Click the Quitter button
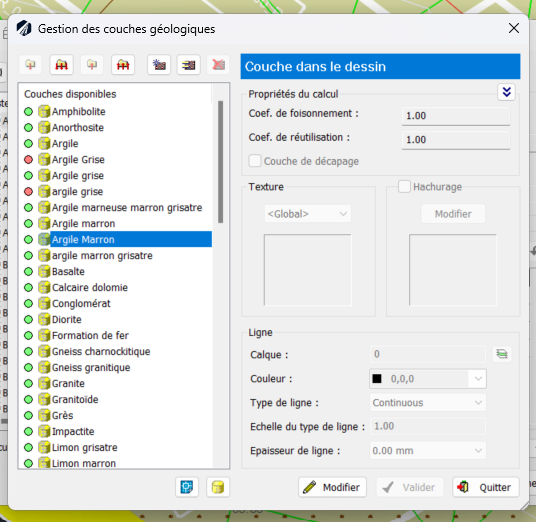The image size is (536, 522). click(486, 487)
